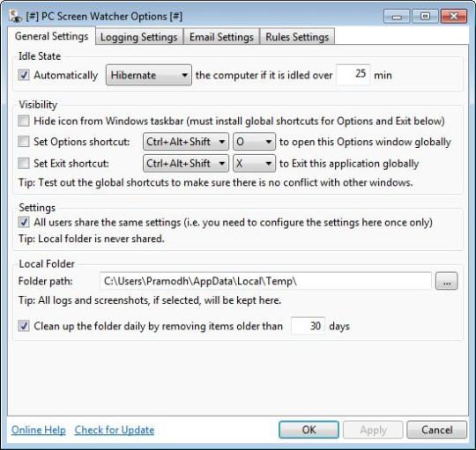Screen dimensions: 476x450
Task: Select the General Settings tab
Action: pyautogui.click(x=52, y=36)
